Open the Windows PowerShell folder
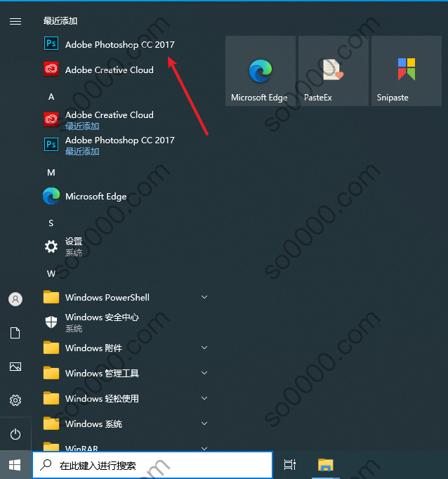This screenshot has width=448, height=479. point(125,297)
